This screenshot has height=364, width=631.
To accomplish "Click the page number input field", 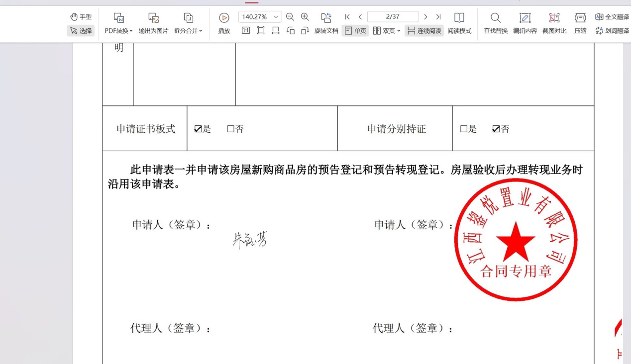I will [x=393, y=17].
